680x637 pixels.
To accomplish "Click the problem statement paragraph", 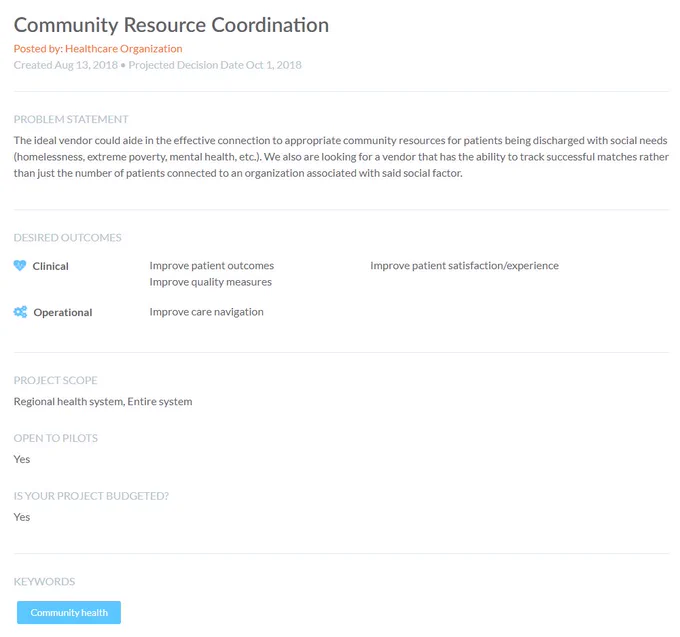I will [x=341, y=157].
